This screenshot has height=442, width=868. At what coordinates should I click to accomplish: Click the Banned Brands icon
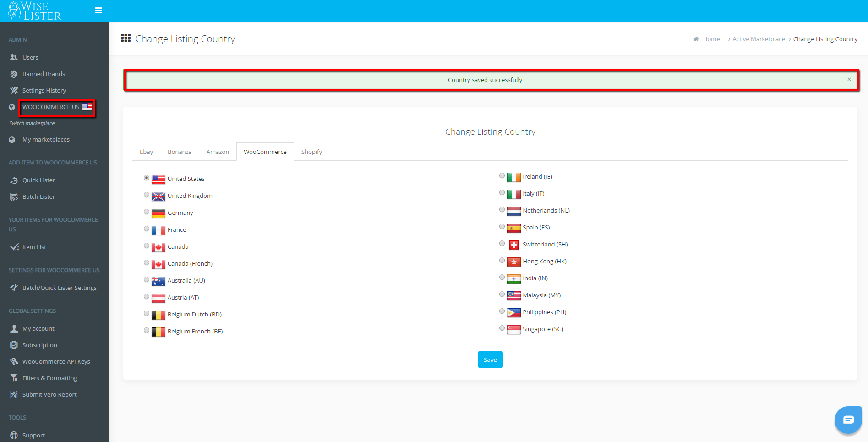pyautogui.click(x=14, y=74)
